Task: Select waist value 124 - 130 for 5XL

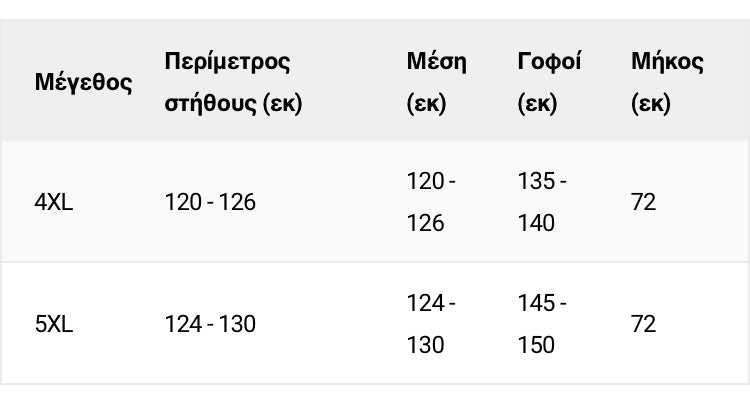Action: click(x=431, y=324)
